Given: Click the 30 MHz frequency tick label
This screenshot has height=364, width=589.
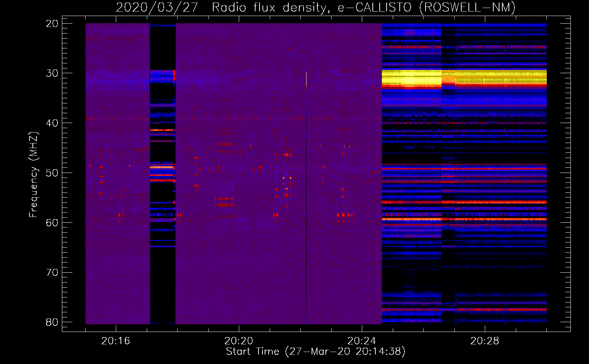Looking at the screenshot, I should 52,73.
